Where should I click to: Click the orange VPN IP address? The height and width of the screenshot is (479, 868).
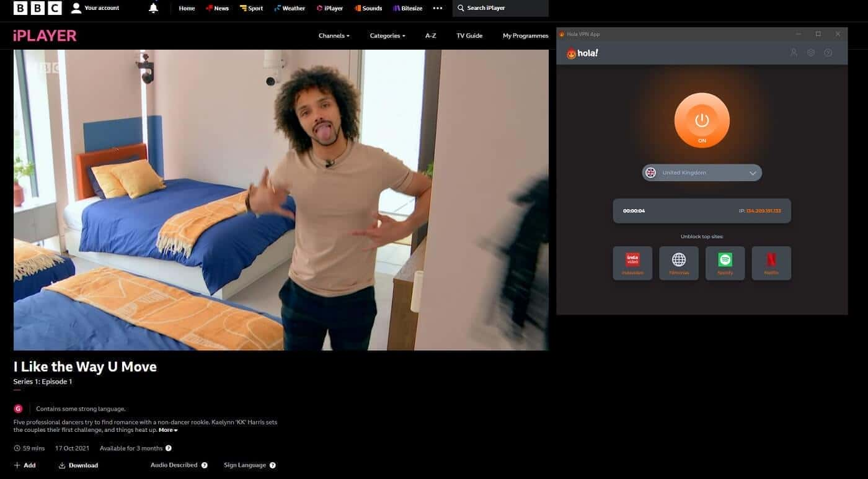763,211
